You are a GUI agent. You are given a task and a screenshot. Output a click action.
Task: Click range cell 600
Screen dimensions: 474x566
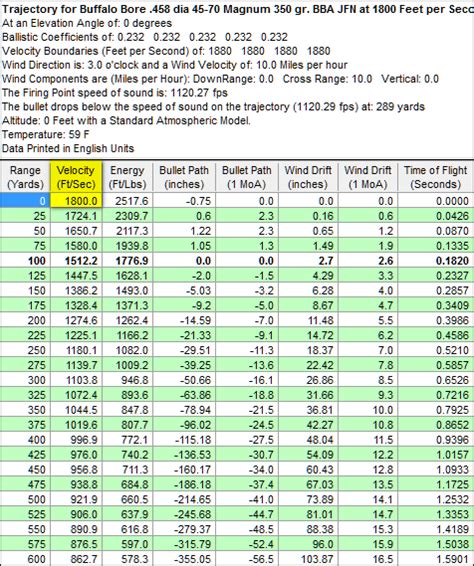click(x=25, y=559)
